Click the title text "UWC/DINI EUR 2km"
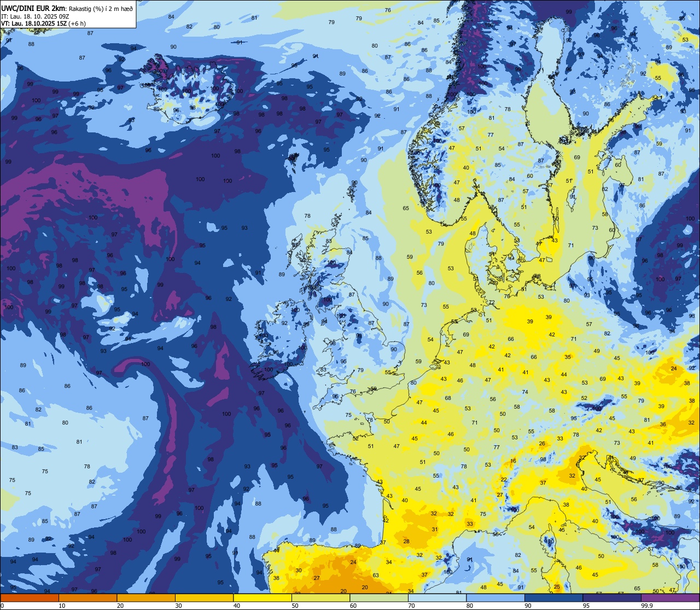The image size is (700, 610). (x=33, y=8)
